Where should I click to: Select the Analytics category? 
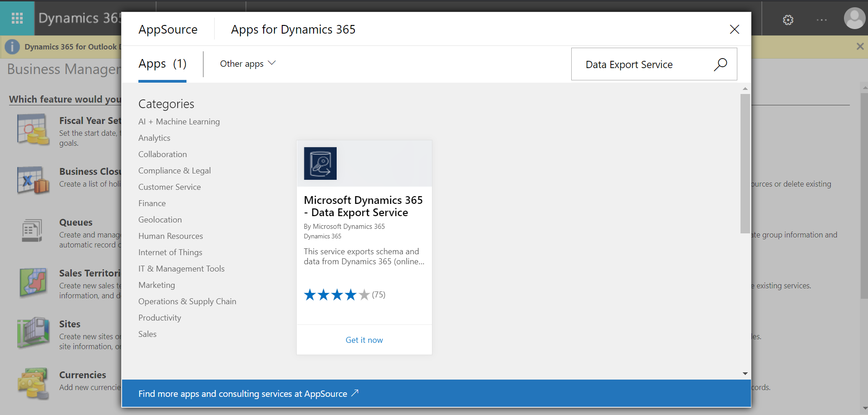[x=154, y=138]
